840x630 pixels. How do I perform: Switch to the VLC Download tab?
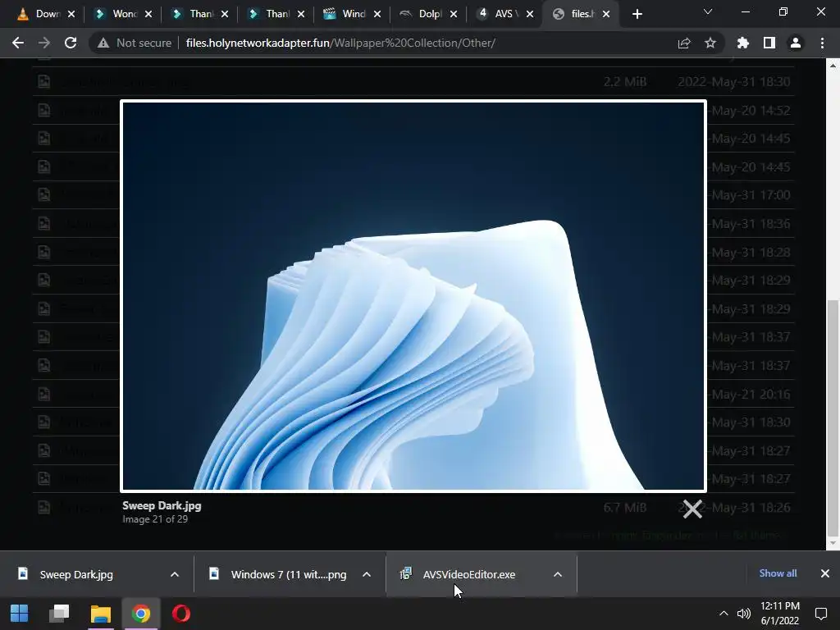[39, 14]
